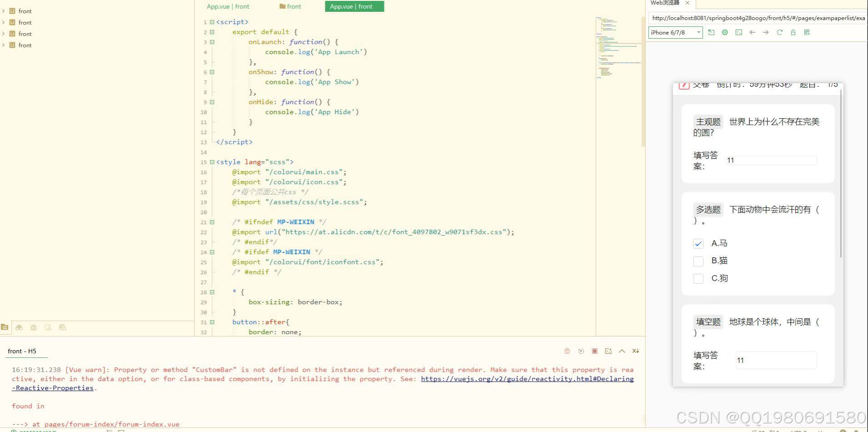The height and width of the screenshot is (432, 868).
Task: Clear console output with X arrow icon
Action: pos(636,351)
